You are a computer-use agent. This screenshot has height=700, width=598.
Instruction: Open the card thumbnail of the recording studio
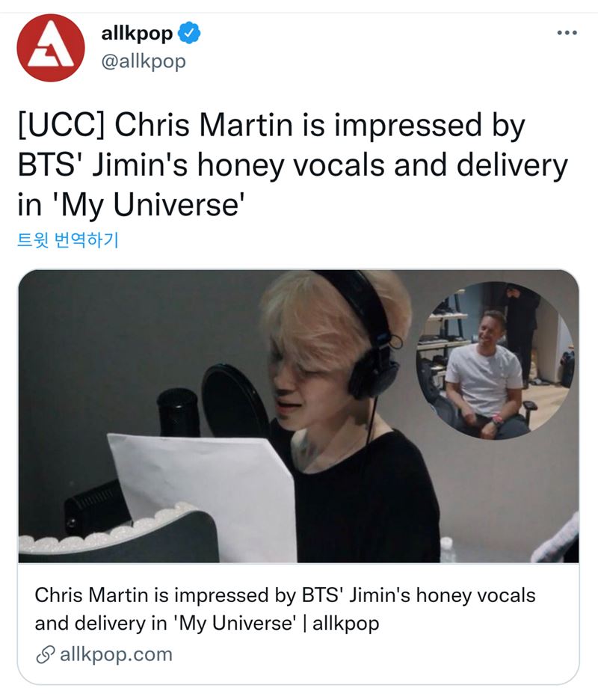tap(298, 416)
